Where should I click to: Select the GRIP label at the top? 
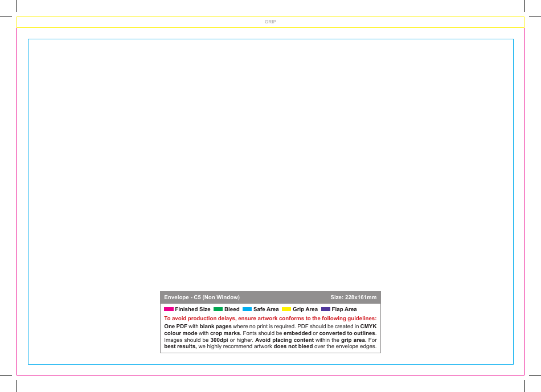pyautogui.click(x=270, y=22)
